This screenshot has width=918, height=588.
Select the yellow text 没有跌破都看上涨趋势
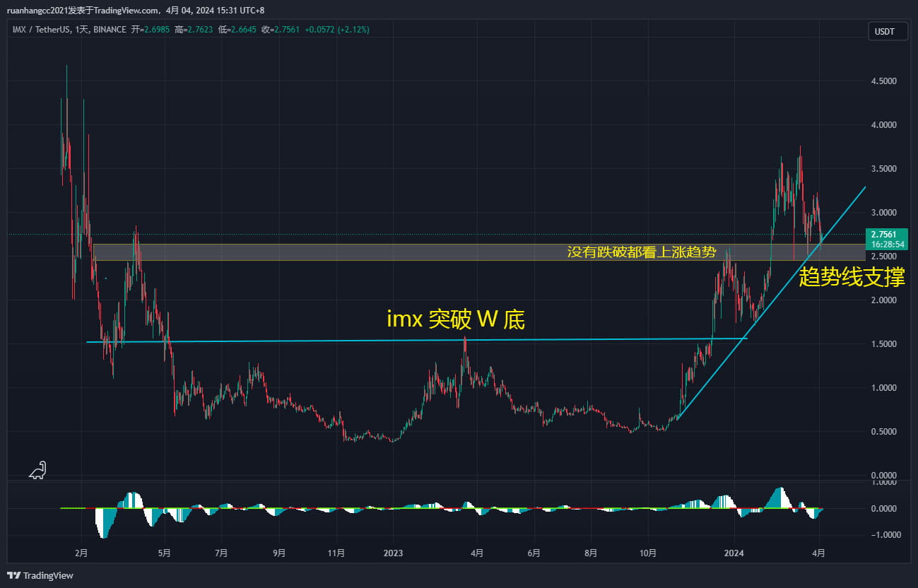[x=642, y=251]
